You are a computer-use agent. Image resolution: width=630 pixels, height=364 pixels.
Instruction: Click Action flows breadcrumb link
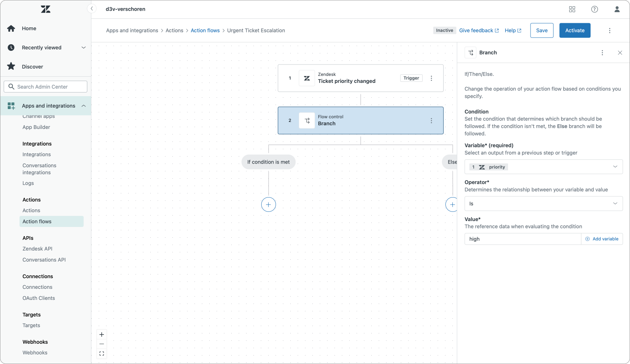205,31
